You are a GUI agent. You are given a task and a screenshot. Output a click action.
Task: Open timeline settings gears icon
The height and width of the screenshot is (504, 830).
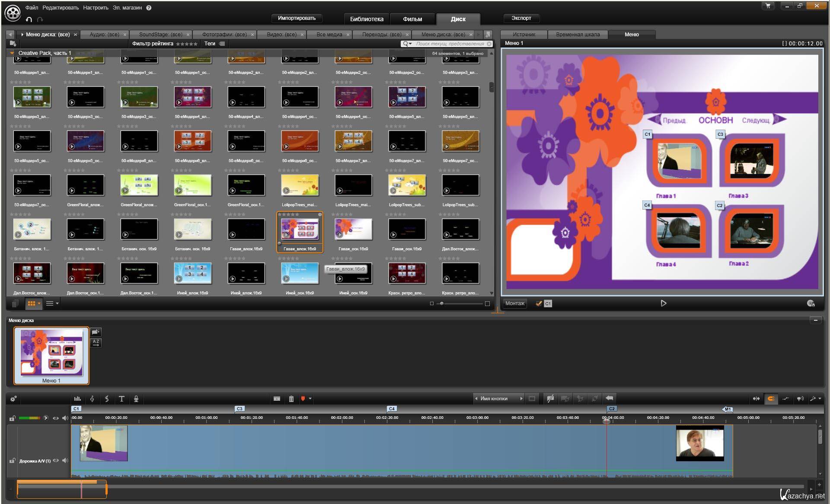tap(13, 399)
